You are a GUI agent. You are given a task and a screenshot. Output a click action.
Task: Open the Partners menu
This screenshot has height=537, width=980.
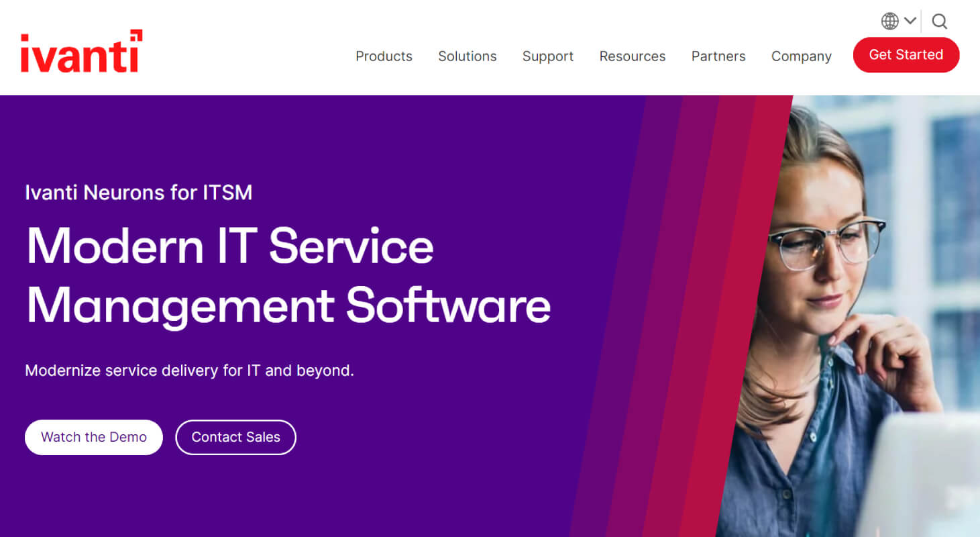[x=718, y=56]
